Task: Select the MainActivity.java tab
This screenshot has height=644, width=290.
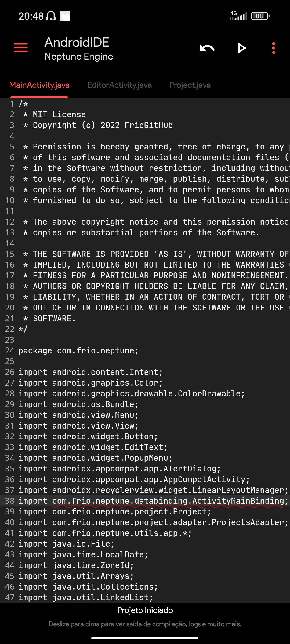Action: [39, 85]
